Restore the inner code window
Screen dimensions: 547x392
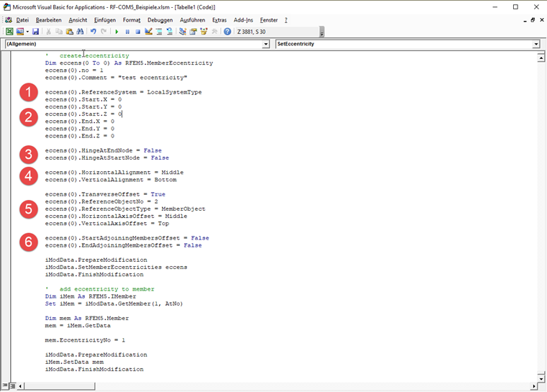[533, 20]
